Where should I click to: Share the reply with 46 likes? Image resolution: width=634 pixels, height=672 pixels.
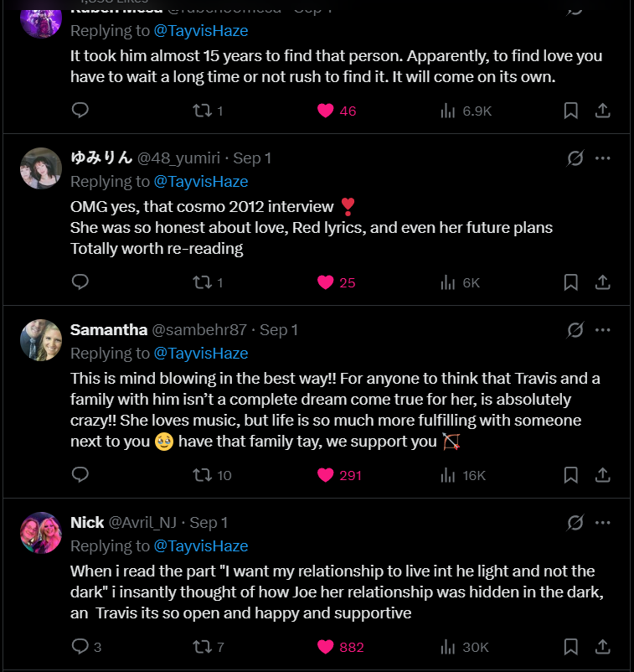[x=602, y=110]
